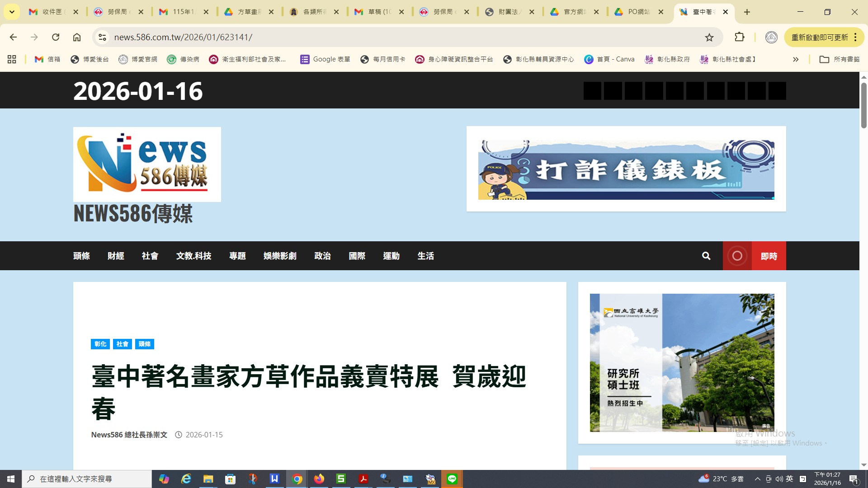The width and height of the screenshot is (868, 488).
Task: Open the Chrome extensions puzzle icon
Action: 739,37
